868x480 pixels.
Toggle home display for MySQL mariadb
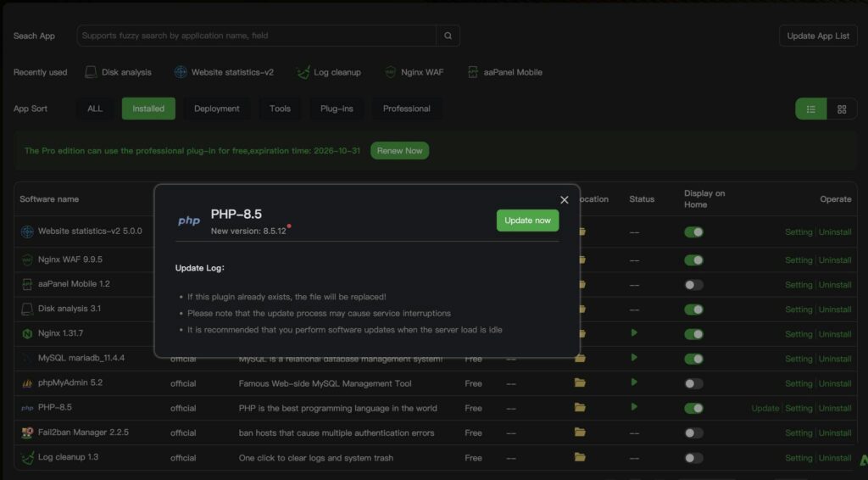pyautogui.click(x=693, y=359)
